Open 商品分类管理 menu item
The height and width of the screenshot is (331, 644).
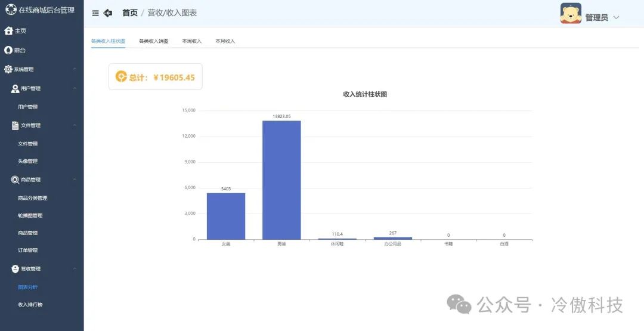pos(33,198)
